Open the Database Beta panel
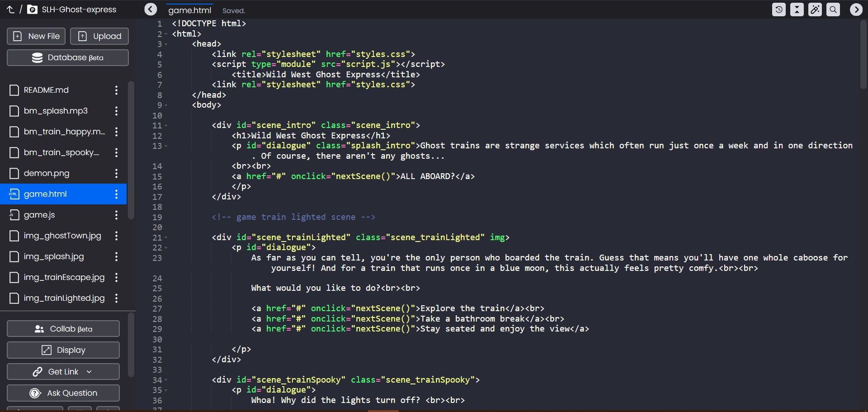The height and width of the screenshot is (412, 868). [x=68, y=57]
